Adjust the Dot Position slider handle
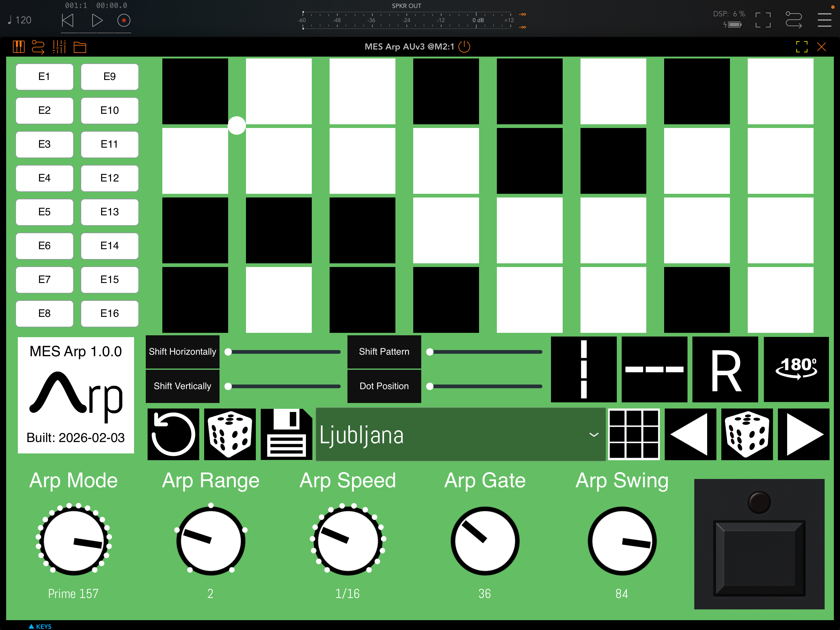Image resolution: width=840 pixels, height=630 pixels. 430,386
